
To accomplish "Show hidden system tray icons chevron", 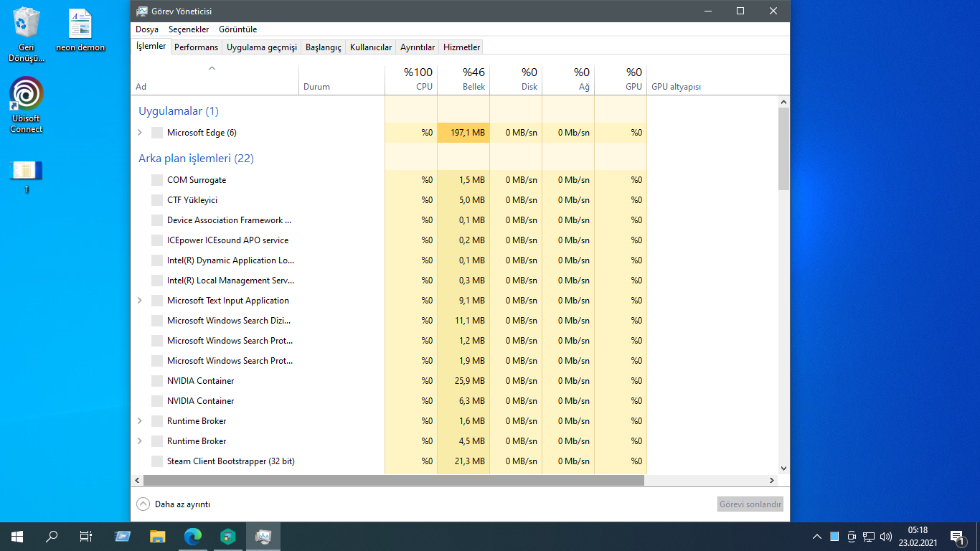I will pos(816,536).
